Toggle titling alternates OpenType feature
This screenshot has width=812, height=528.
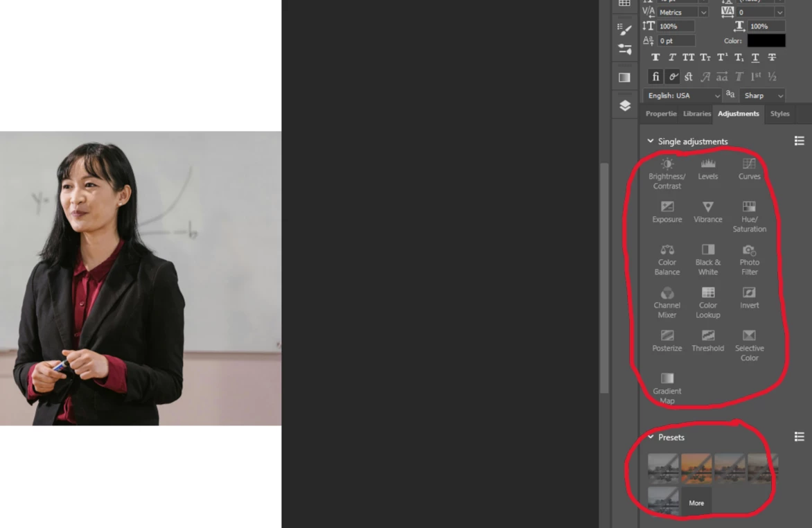(739, 77)
